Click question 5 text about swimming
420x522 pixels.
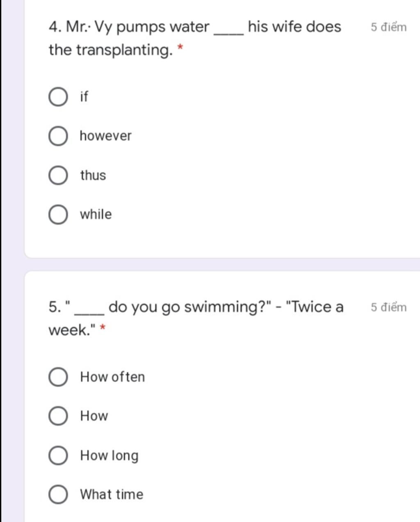tap(196, 318)
